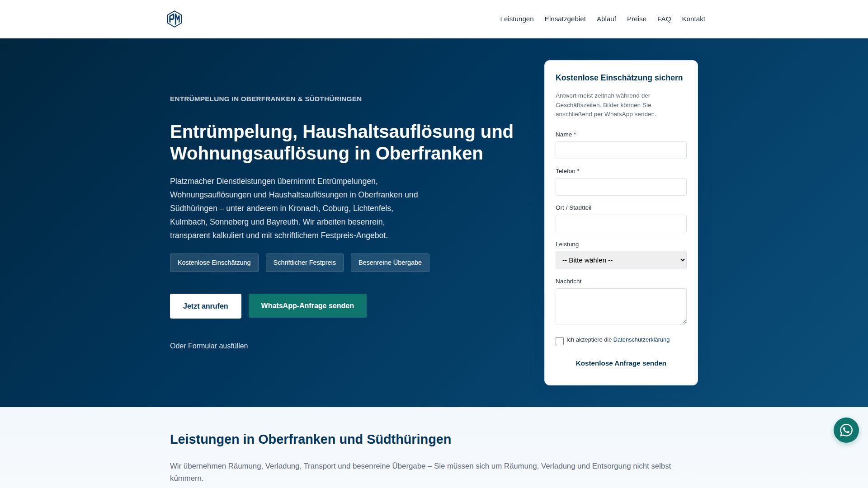Open the Preise menu item
Image resolution: width=868 pixels, height=488 pixels.
point(637,19)
